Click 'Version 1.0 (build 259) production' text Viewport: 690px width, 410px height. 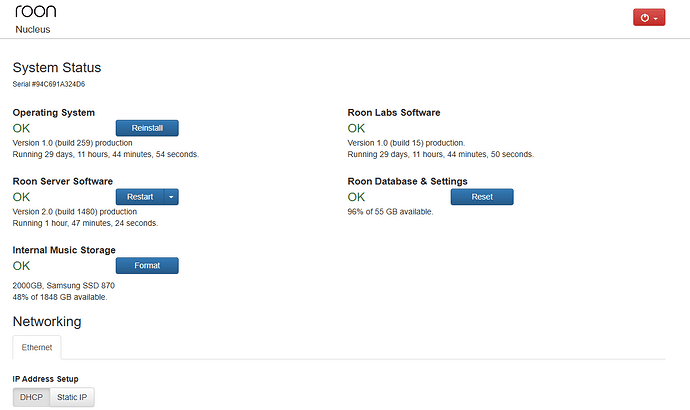(x=73, y=143)
